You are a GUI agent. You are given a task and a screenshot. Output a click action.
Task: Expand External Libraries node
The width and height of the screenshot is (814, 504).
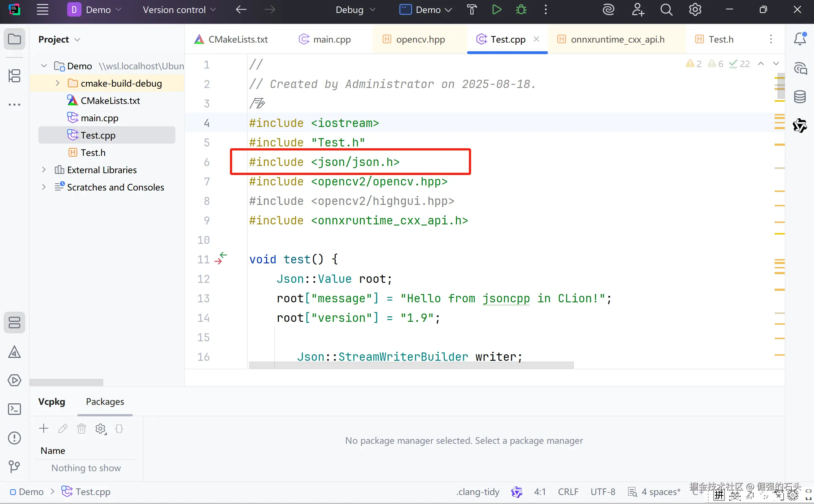point(44,170)
